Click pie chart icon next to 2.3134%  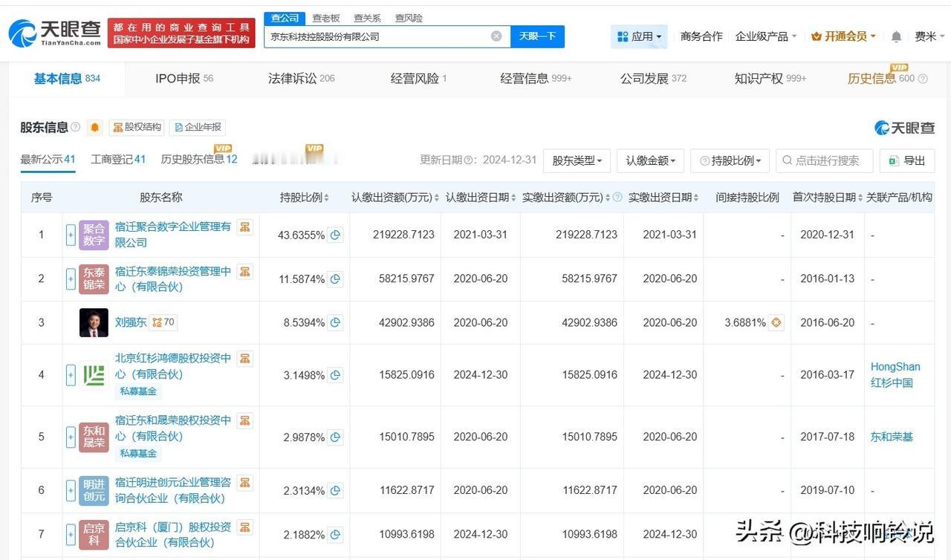coord(335,490)
